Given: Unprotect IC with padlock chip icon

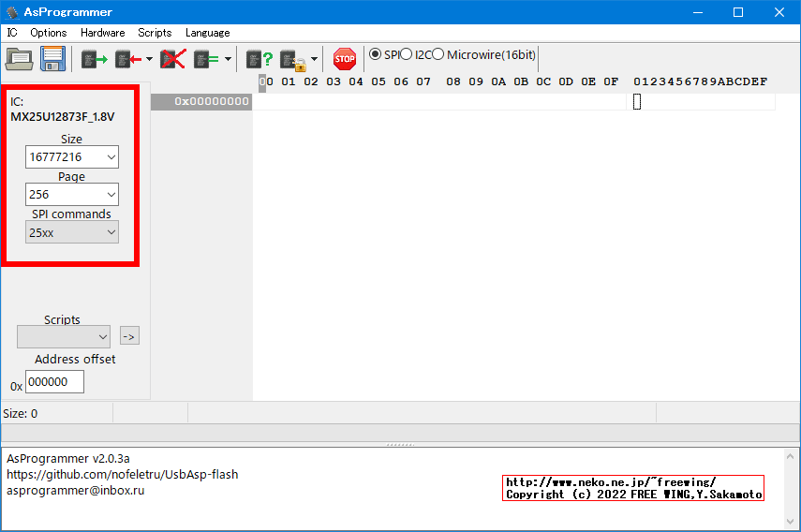Looking at the screenshot, I should click(x=293, y=60).
